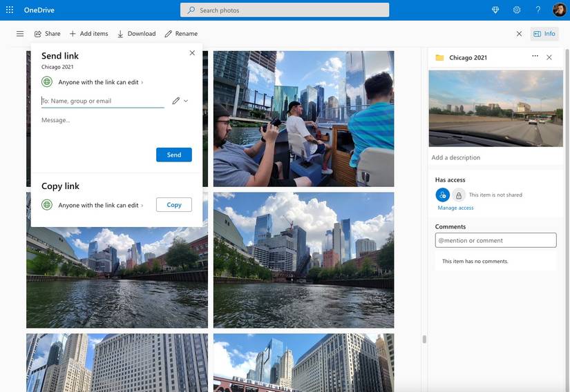Open the account profile picture
The width and height of the screenshot is (570, 392).
pos(559,10)
